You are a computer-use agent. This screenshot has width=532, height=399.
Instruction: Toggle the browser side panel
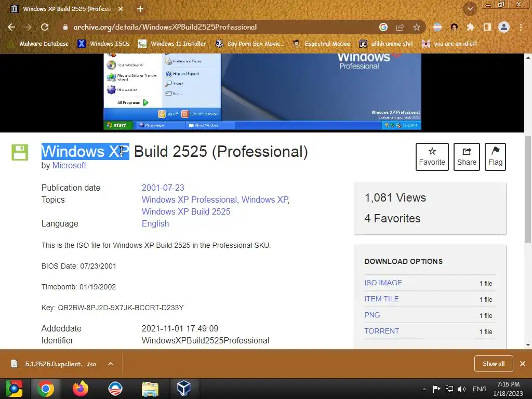487,27
